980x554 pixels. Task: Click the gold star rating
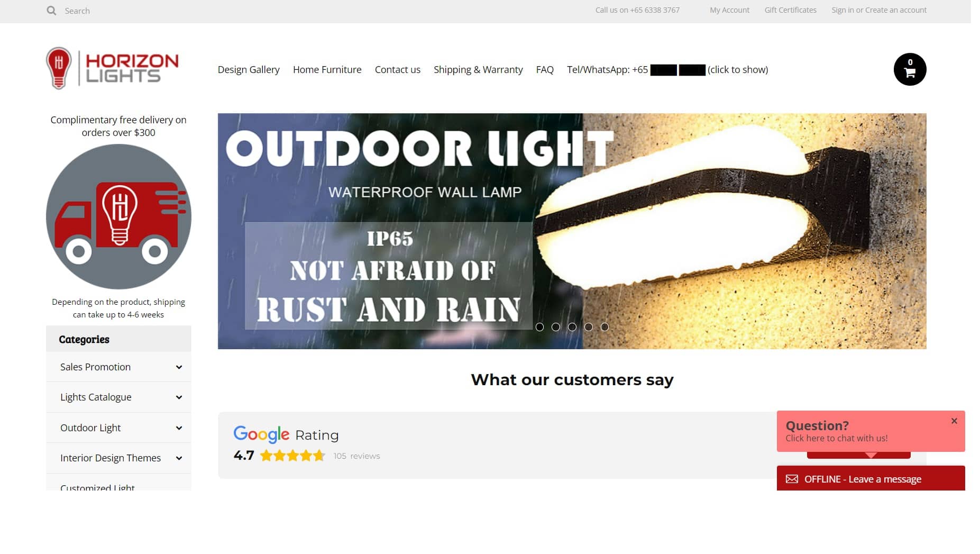292,456
